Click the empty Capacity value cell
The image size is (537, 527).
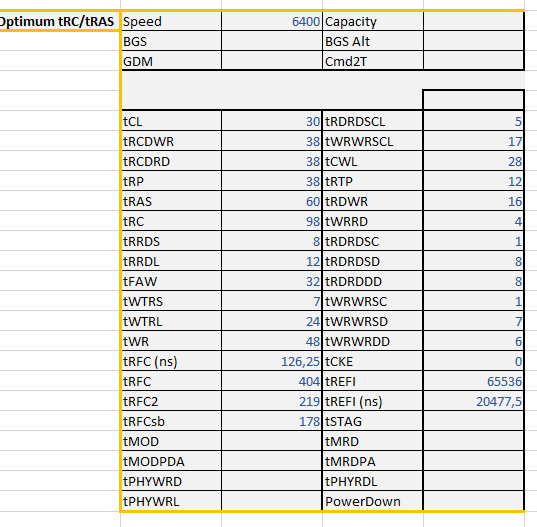(473, 22)
